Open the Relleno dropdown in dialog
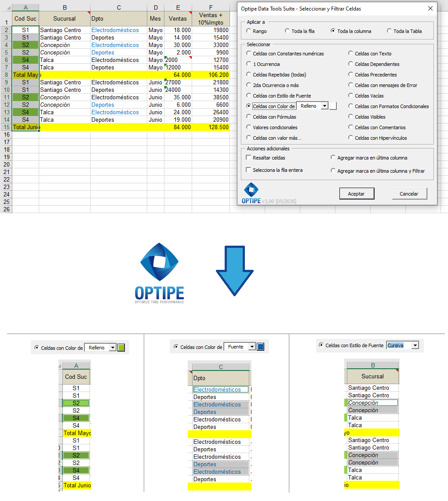This screenshot has width=448, height=501. click(324, 106)
